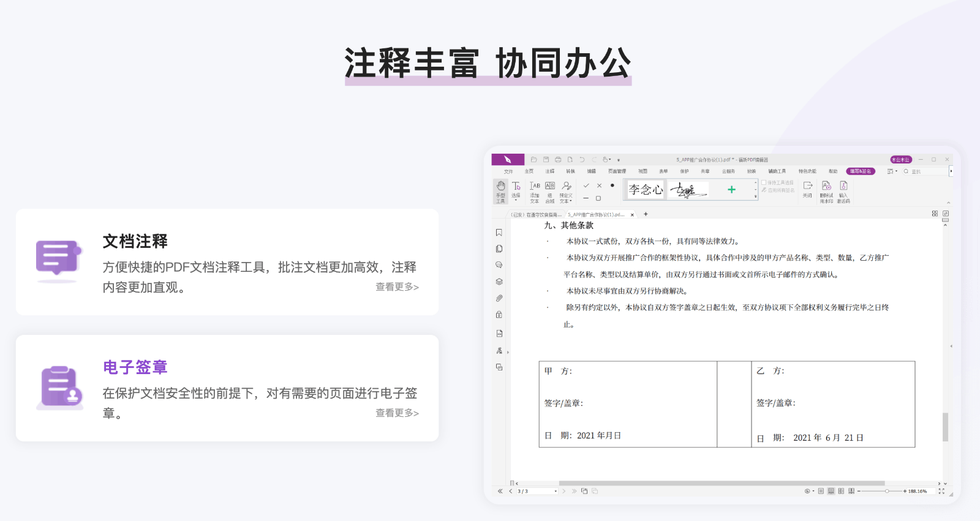Screen dimensions: 980x521
Task: Open the 预定义文本 dropdown
Action: tap(567, 192)
